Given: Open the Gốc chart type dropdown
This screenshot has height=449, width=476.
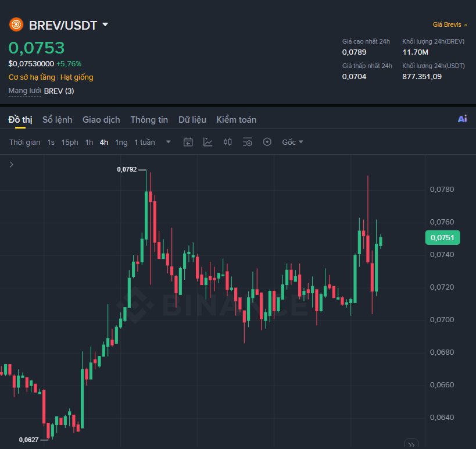Looking at the screenshot, I should (x=292, y=142).
